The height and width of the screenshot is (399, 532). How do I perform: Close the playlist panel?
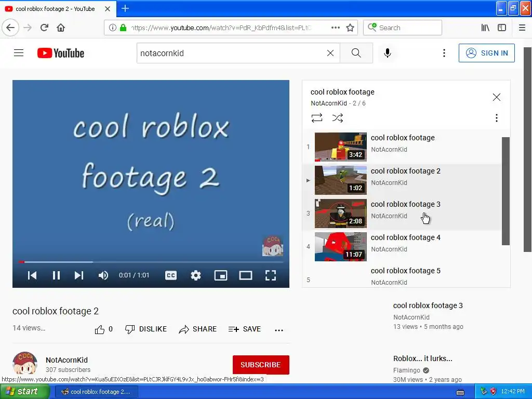(x=496, y=97)
